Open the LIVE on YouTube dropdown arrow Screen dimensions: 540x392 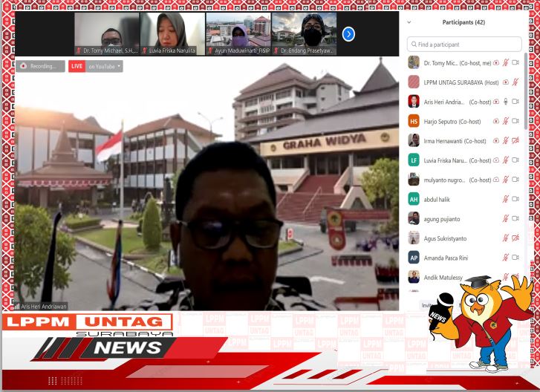[x=119, y=66]
